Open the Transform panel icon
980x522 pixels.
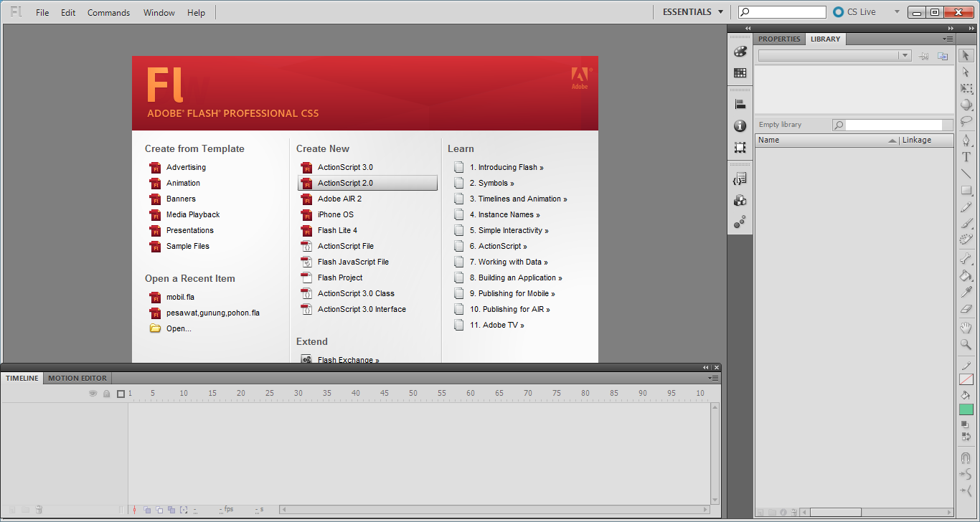point(740,147)
